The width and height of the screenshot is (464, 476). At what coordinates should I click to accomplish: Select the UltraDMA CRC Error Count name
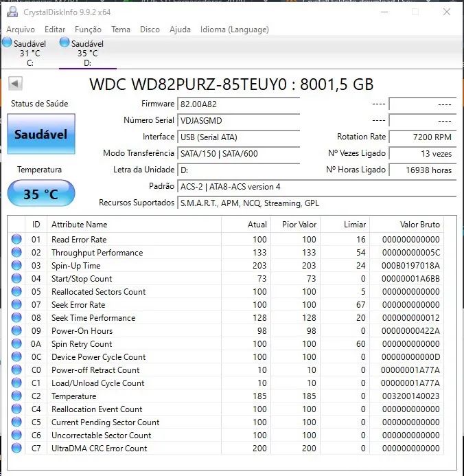[99, 449]
